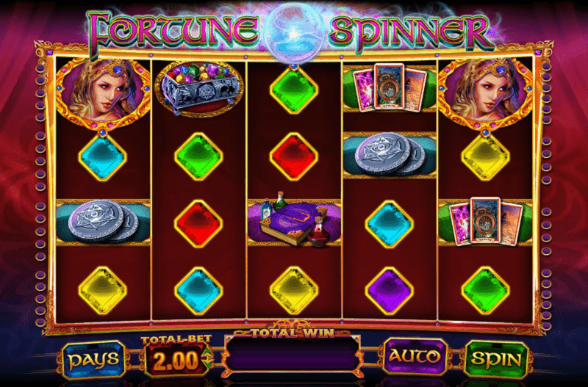Image resolution: width=588 pixels, height=387 pixels.
Task: Decrease total bet with down arrow
Action: [x=207, y=363]
